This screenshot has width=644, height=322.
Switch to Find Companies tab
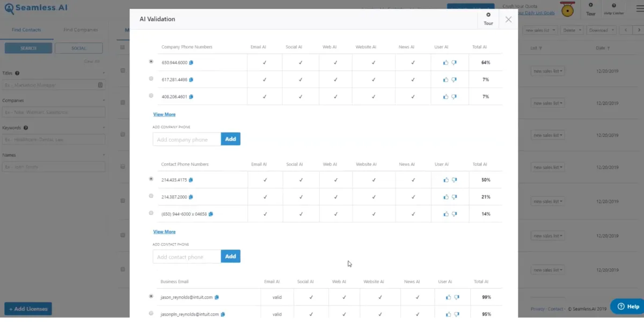click(x=80, y=30)
